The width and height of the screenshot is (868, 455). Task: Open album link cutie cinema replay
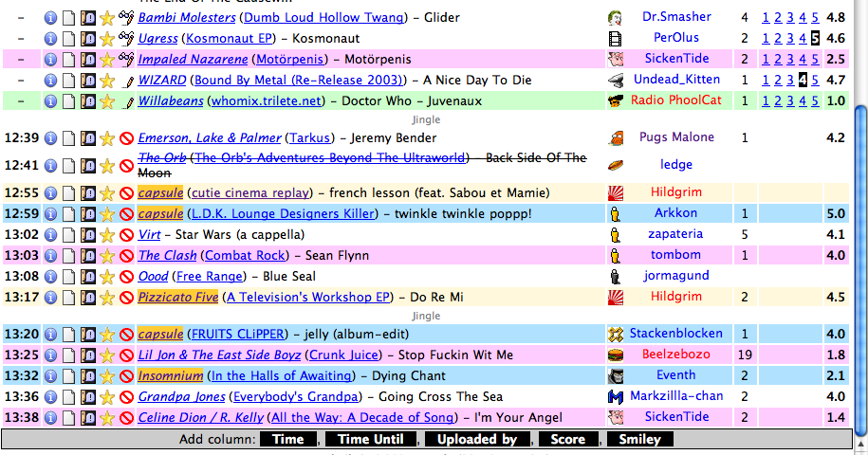250,193
